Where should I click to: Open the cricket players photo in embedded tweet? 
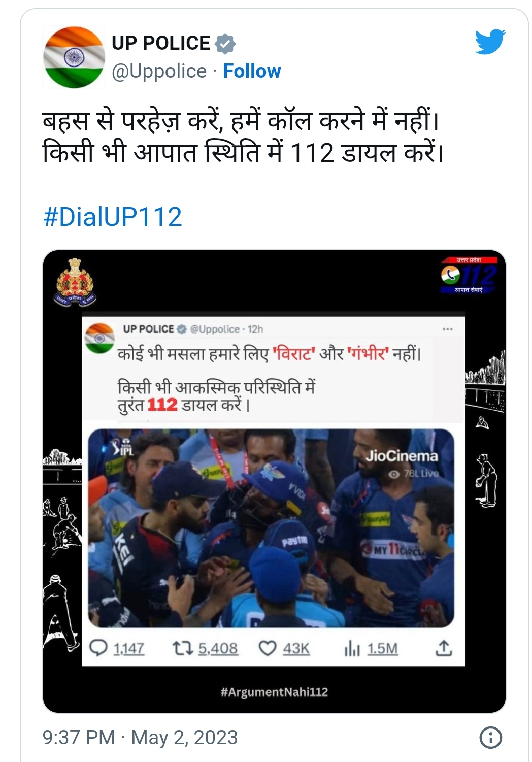point(271,528)
